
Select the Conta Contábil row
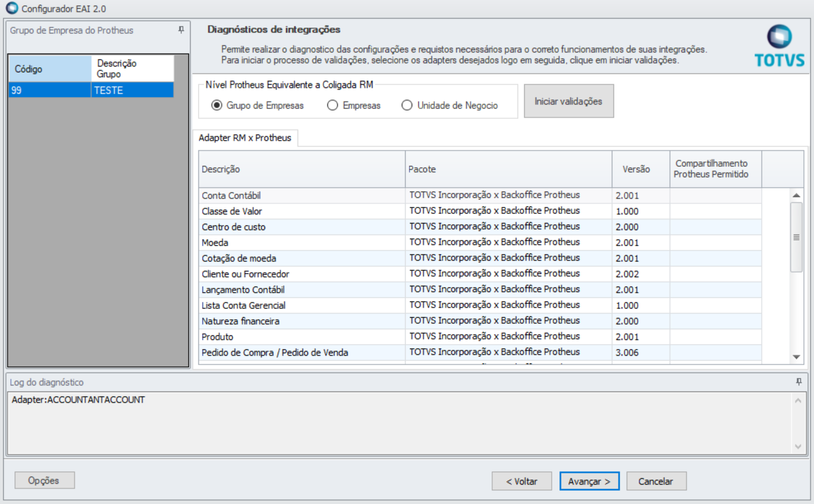click(x=301, y=196)
